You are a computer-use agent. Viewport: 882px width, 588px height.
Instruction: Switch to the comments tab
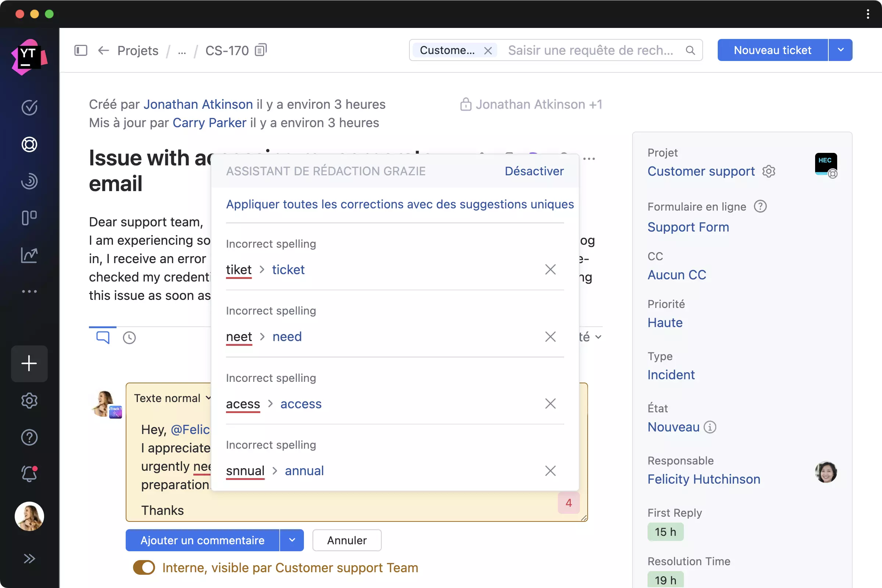103,337
